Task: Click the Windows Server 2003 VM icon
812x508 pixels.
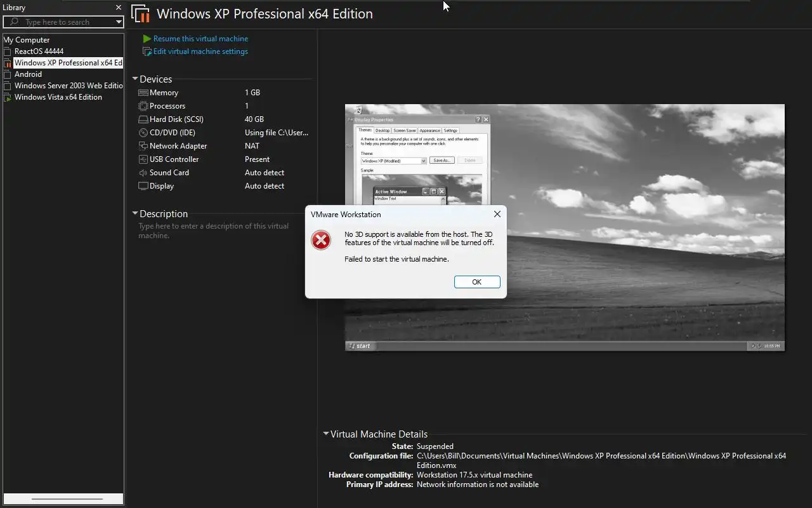Action: pyautogui.click(x=8, y=86)
